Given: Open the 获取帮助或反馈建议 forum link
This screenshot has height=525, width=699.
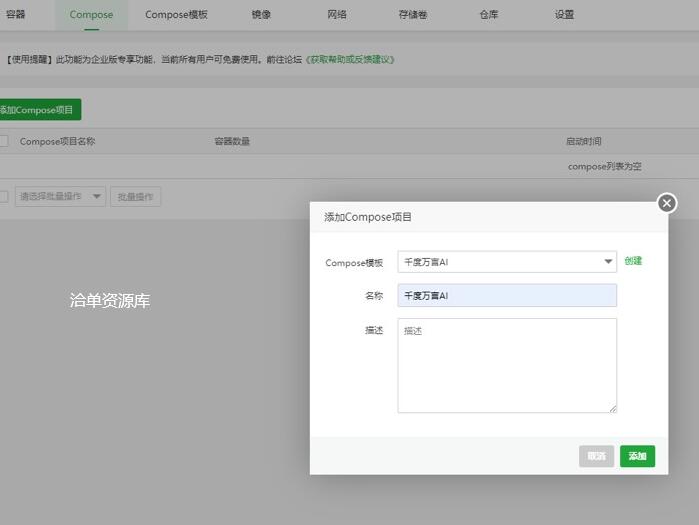Looking at the screenshot, I should [350, 59].
